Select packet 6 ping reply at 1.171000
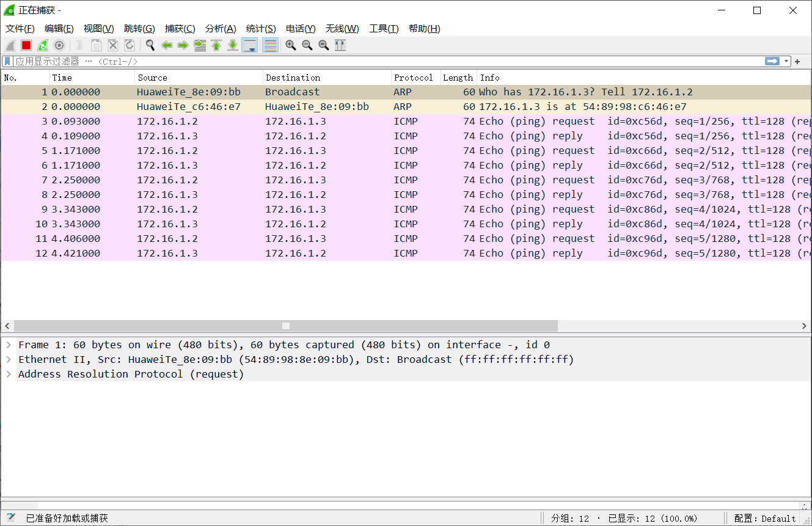The height and width of the screenshot is (526, 812). (x=406, y=165)
